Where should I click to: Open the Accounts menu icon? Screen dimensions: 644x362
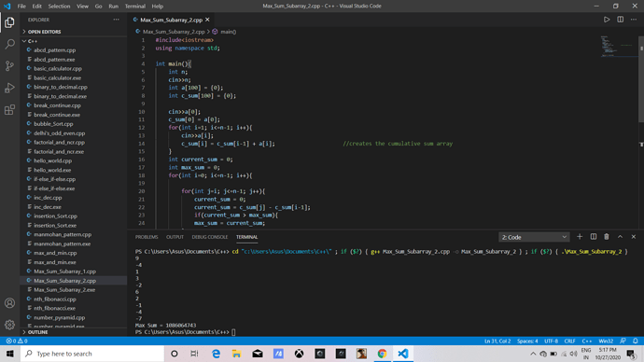coord(9,303)
